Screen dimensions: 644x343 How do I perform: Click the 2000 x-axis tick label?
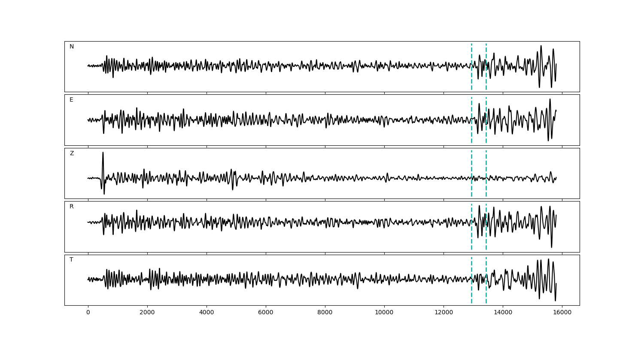click(147, 313)
